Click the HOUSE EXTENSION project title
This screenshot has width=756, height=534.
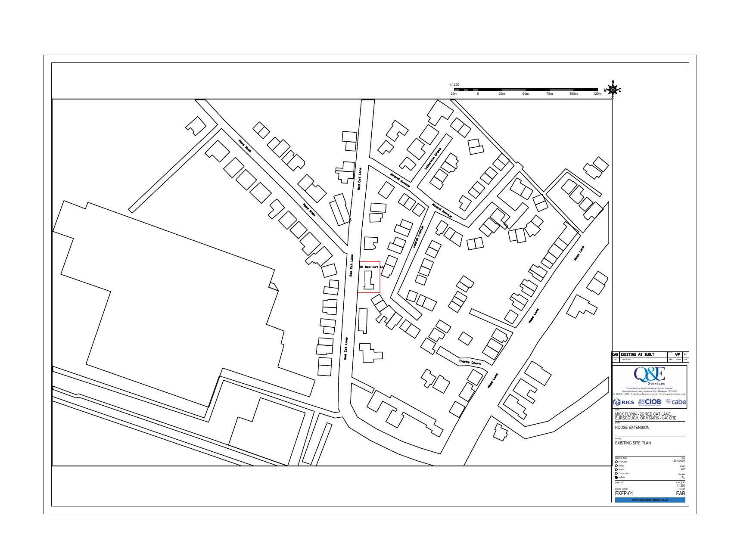click(x=632, y=428)
